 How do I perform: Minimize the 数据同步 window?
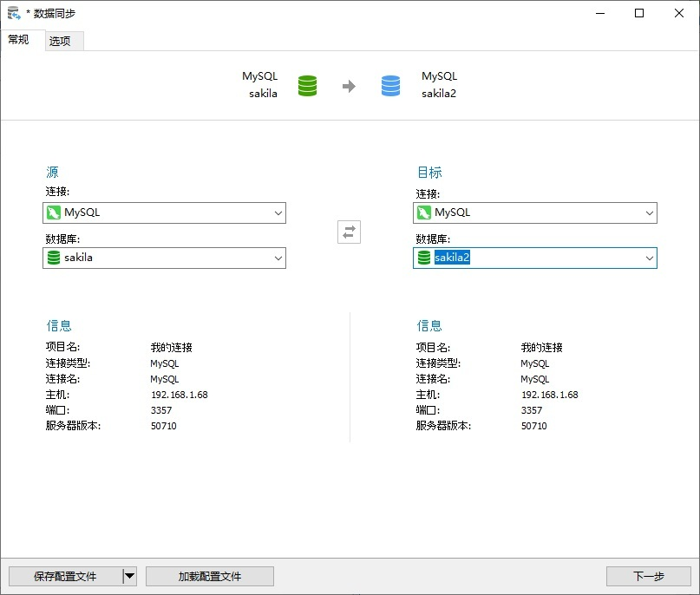coord(600,13)
